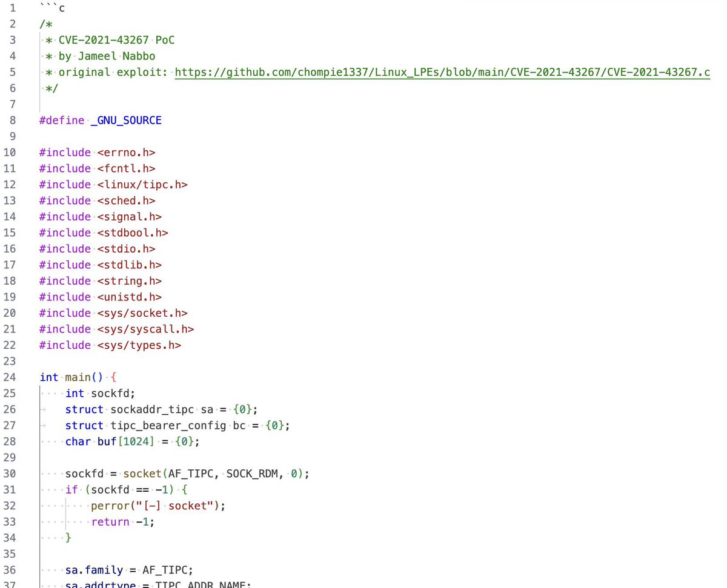Click the '<sched.h>' include
Viewport: 727px width, 588px height.
point(126,200)
